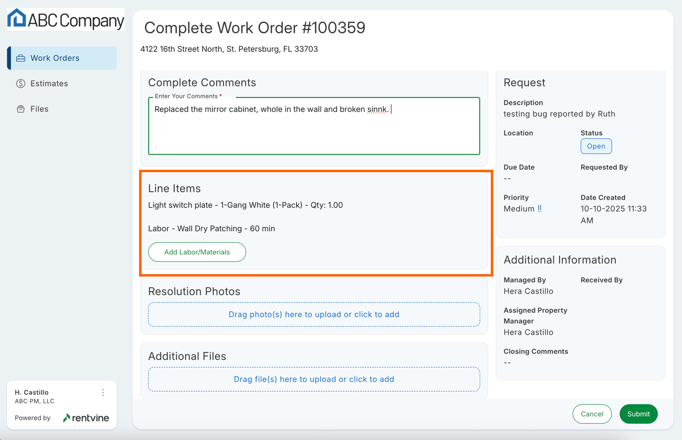
Task: Submit the completed work order
Action: pos(638,414)
